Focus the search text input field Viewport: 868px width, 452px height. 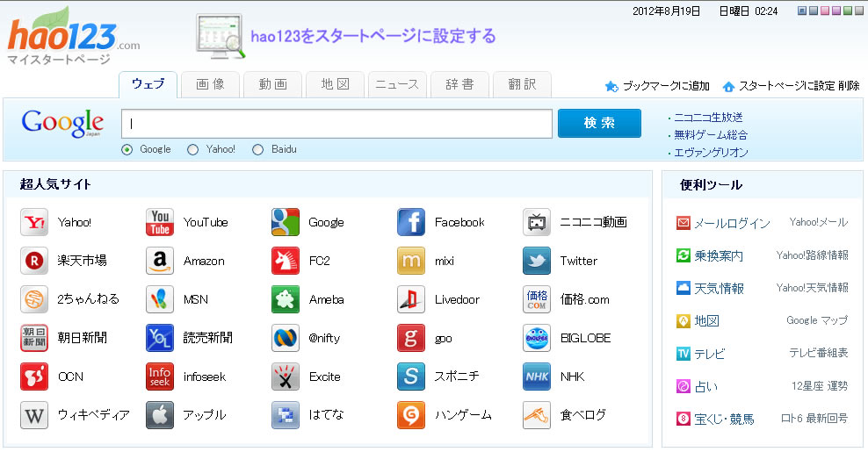(336, 124)
